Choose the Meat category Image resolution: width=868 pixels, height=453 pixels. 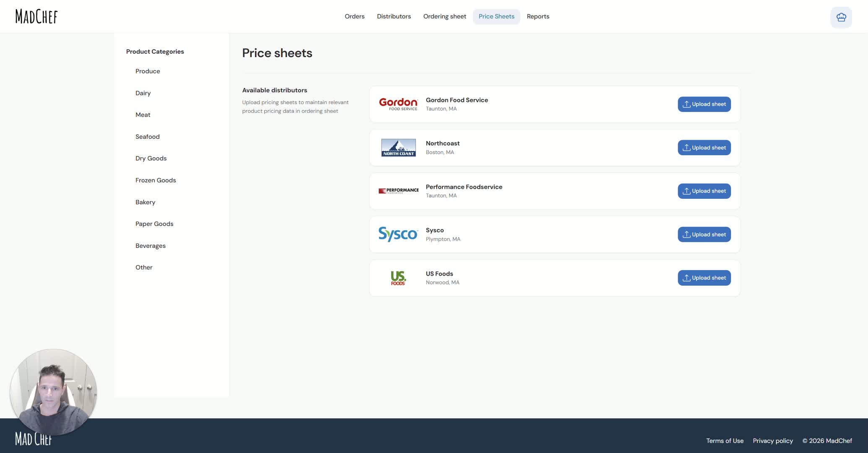[143, 115]
